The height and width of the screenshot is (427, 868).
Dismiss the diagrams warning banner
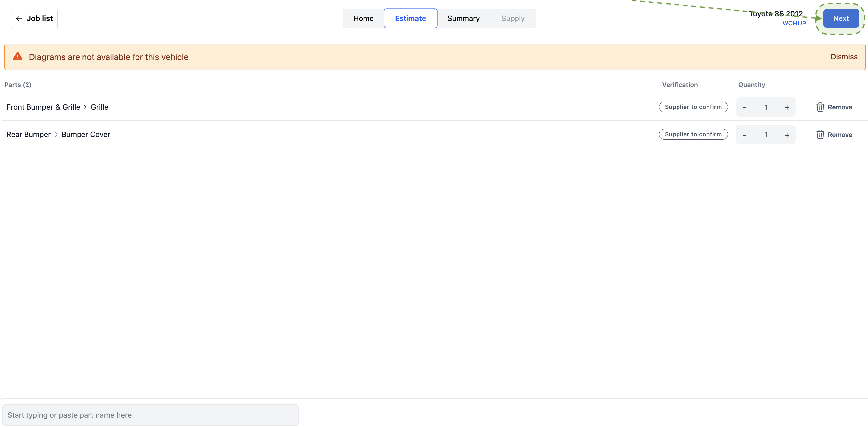click(x=844, y=57)
